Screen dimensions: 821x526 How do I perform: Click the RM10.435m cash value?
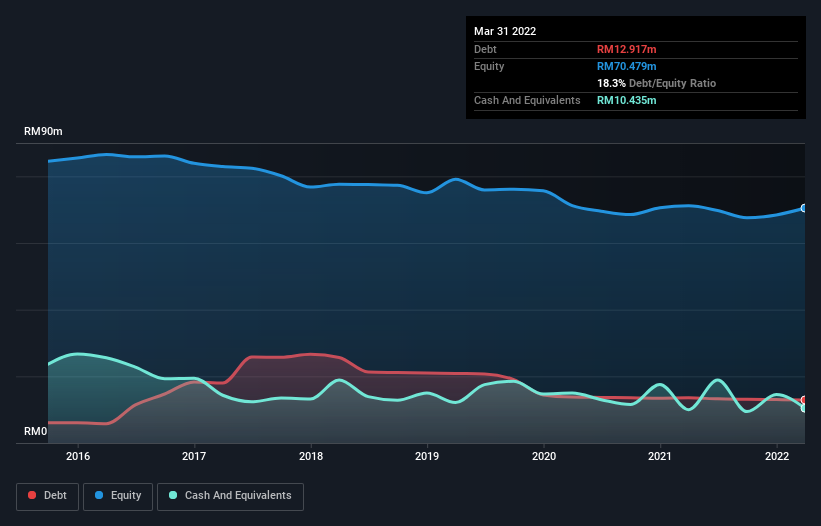click(626, 100)
